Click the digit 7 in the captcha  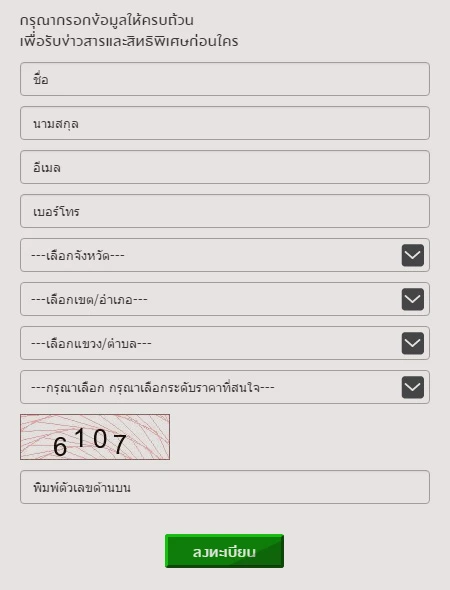[120, 444]
